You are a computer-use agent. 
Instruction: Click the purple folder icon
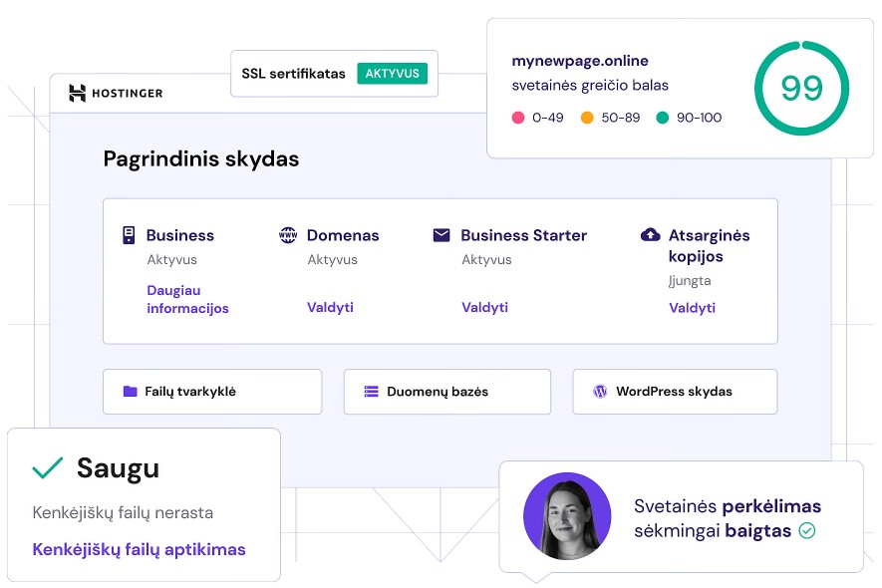pyautogui.click(x=130, y=391)
